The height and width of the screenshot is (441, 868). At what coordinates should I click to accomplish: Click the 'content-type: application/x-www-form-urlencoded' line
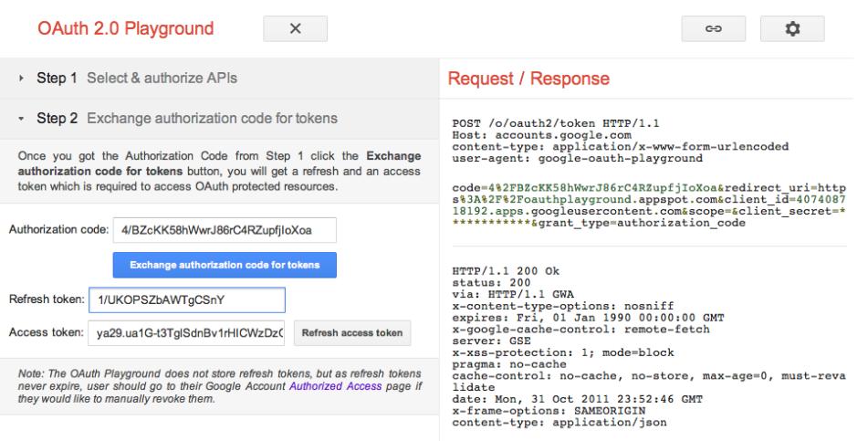621,146
